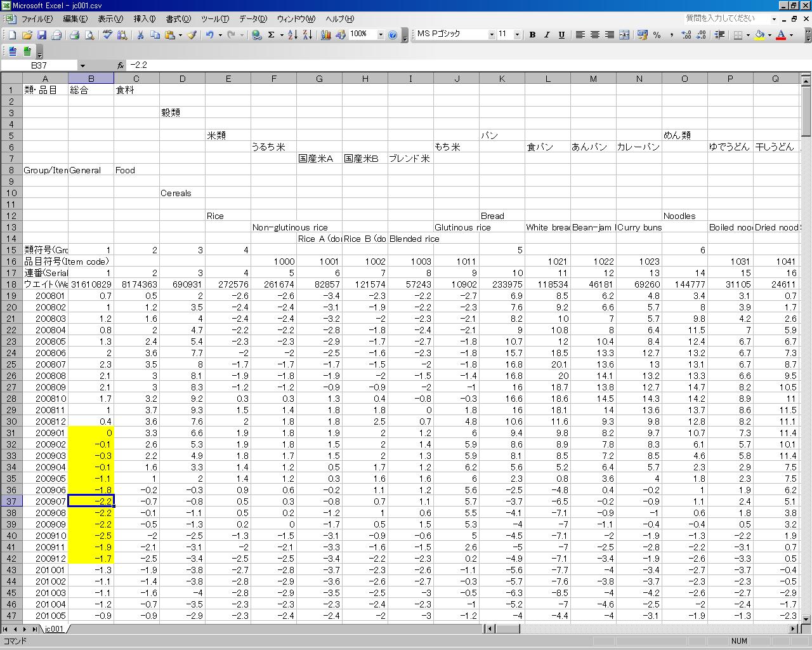
Task: Undo the last action
Action: [x=209, y=35]
